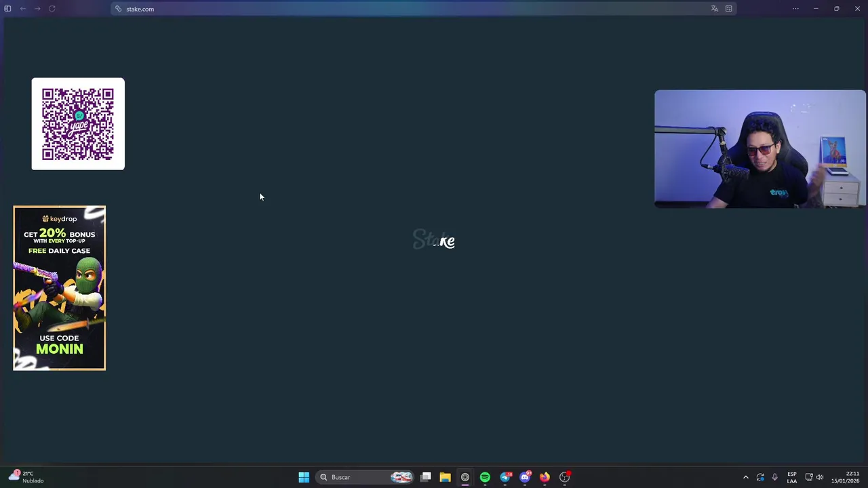
Task: Minimize the browser window
Action: tap(816, 9)
